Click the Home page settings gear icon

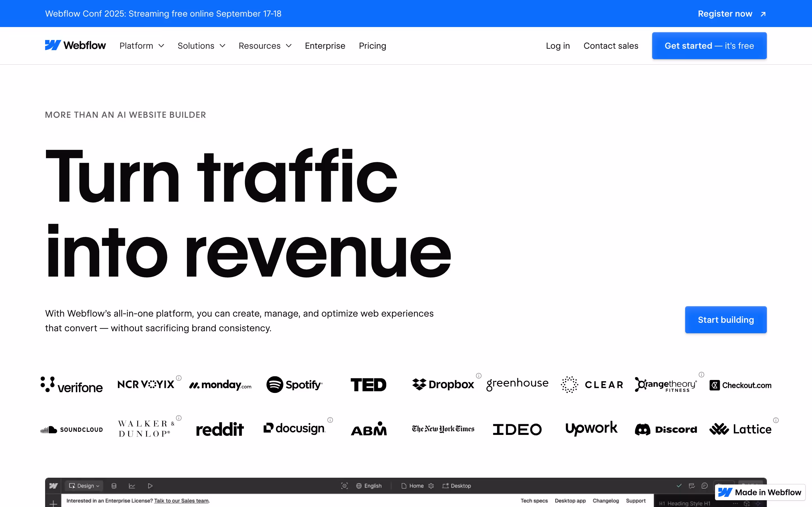coord(431,486)
